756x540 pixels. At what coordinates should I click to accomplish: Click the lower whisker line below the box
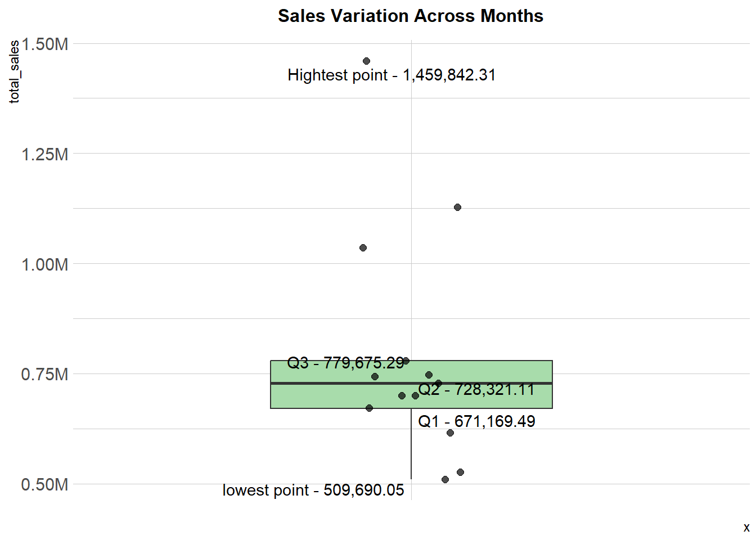[x=411, y=444]
